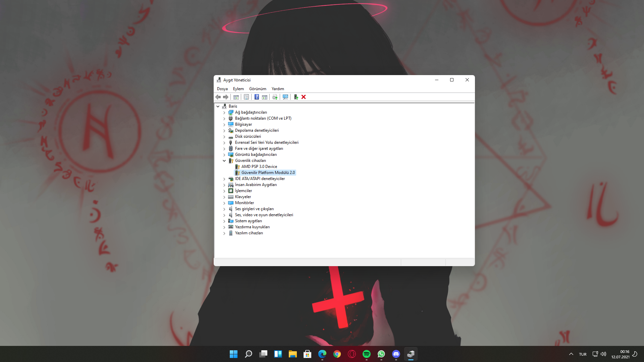Open the Görünüm menu

(257, 89)
